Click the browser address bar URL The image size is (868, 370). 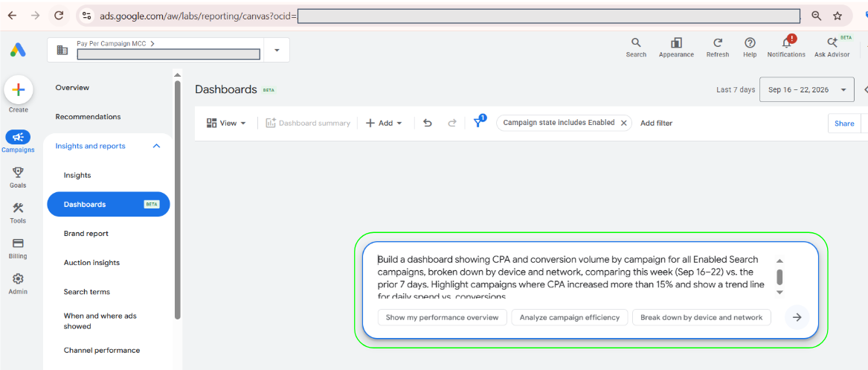[198, 16]
